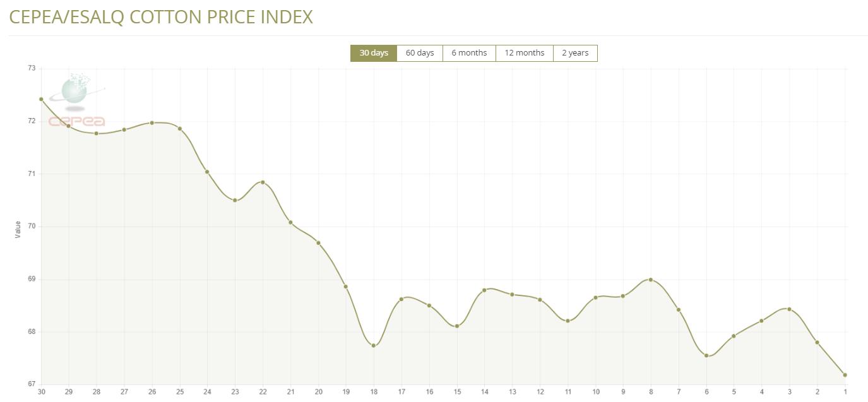This screenshot has width=868, height=402.
Task: Select the local peak at day 22
Action: pos(263,182)
